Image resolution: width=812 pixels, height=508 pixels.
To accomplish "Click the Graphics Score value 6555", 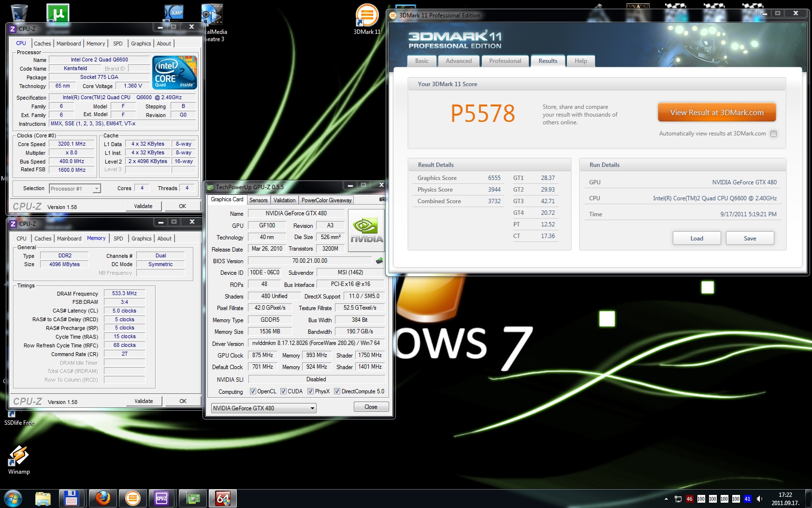I will 494,178.
